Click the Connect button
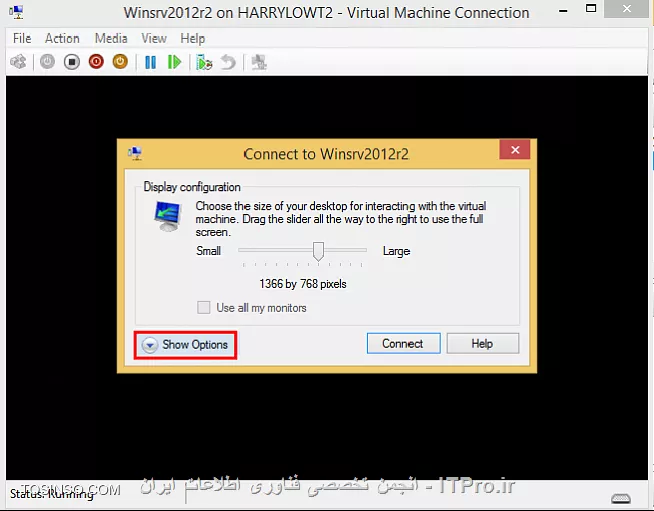The height and width of the screenshot is (511, 654). point(403,343)
